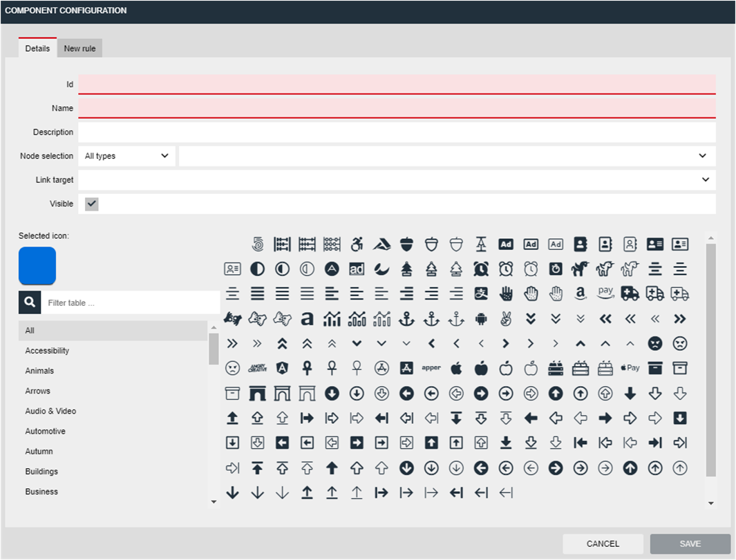Image resolution: width=736 pixels, height=560 pixels.
Task: Choose the Audio & Video category
Action: coord(113,411)
